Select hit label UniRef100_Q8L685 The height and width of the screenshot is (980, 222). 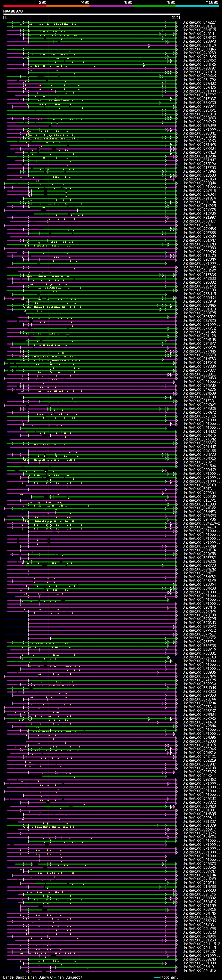point(199,267)
